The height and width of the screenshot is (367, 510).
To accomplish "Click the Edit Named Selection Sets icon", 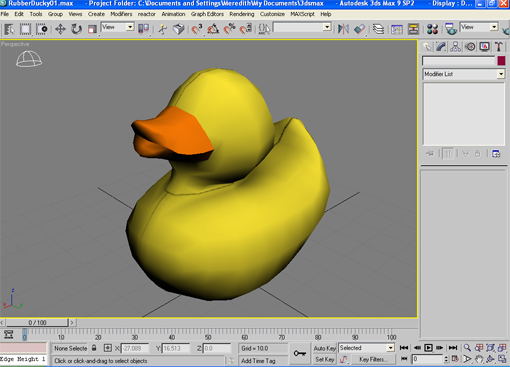I will tap(264, 29).
